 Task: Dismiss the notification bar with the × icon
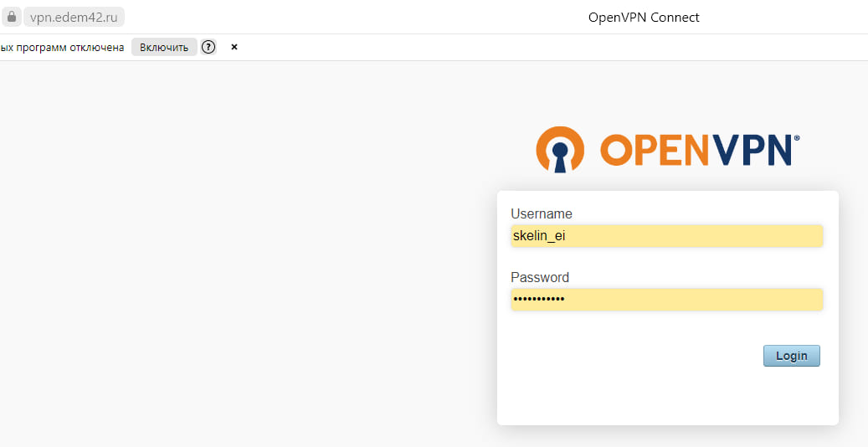(234, 47)
